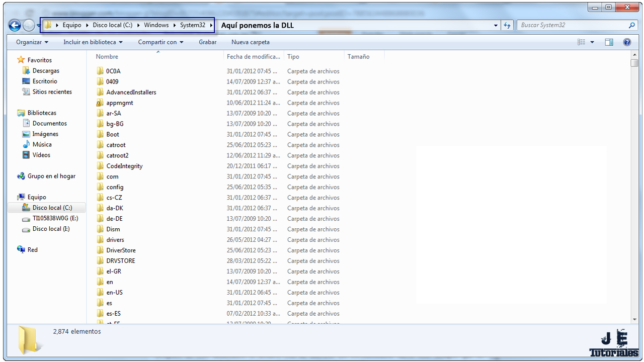Select Disco local (I:) drive
Screen dimensions: 644x362
(51, 229)
